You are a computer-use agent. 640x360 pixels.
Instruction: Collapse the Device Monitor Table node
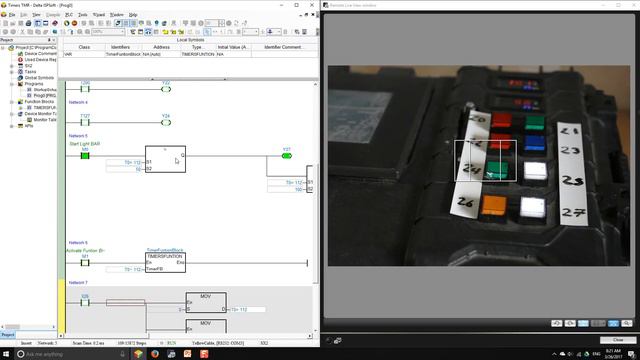pyautogui.click(x=12, y=114)
